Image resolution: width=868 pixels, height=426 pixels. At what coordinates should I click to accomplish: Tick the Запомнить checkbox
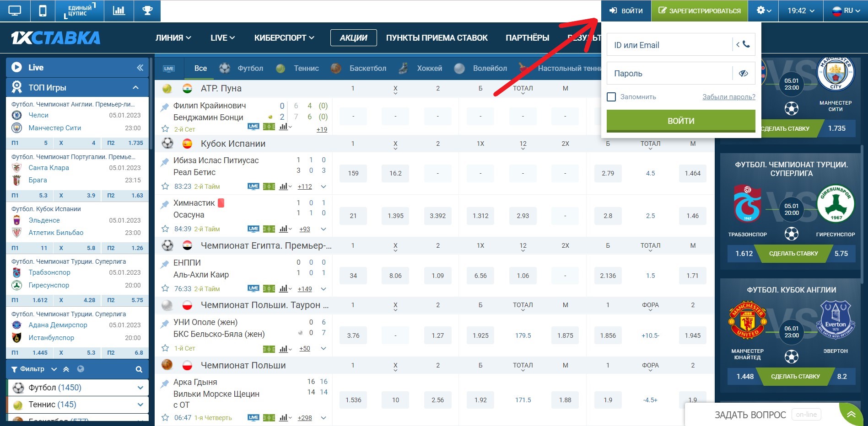click(x=611, y=97)
